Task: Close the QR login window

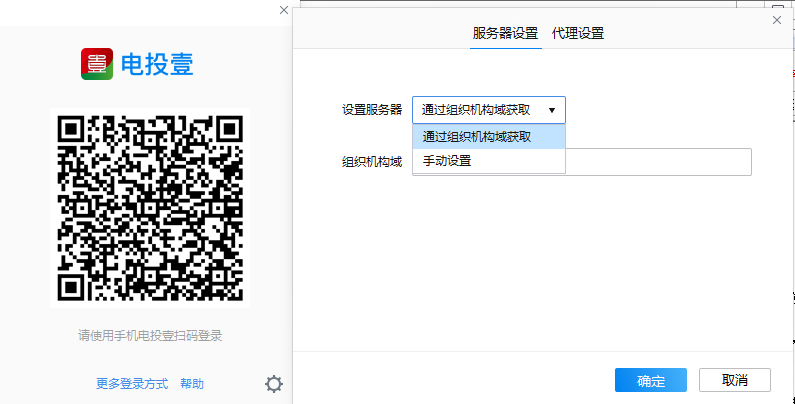Action: (284, 10)
